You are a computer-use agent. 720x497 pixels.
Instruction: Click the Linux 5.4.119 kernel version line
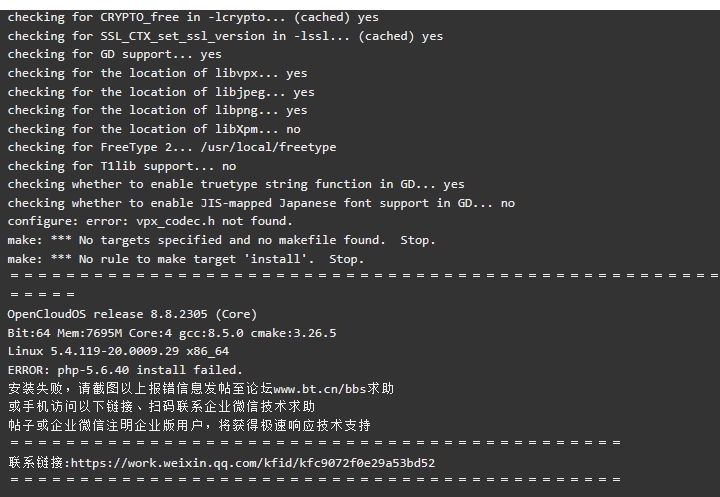point(118,351)
